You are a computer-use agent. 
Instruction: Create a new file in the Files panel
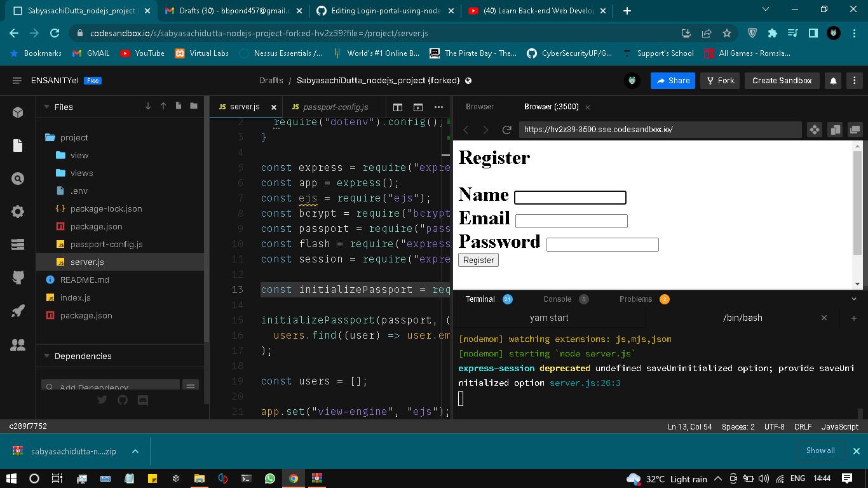click(179, 106)
